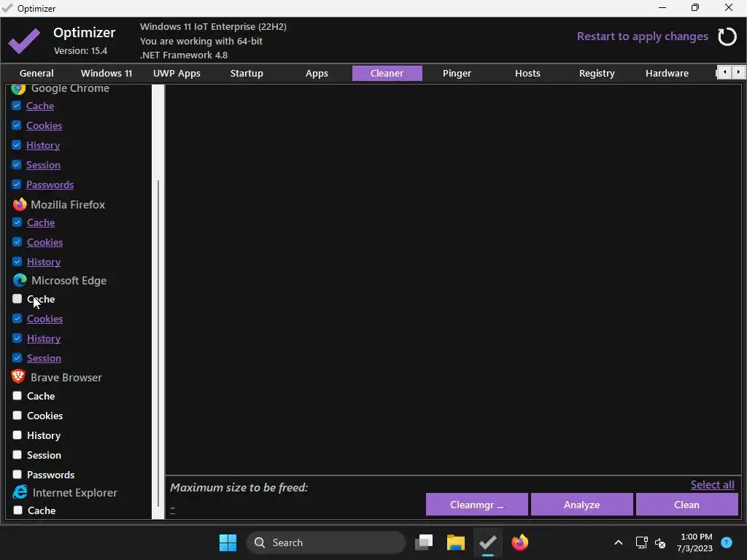Image resolution: width=747 pixels, height=560 pixels.
Task: Uncheck Google Chrome Cookies checkbox
Action: 16,125
